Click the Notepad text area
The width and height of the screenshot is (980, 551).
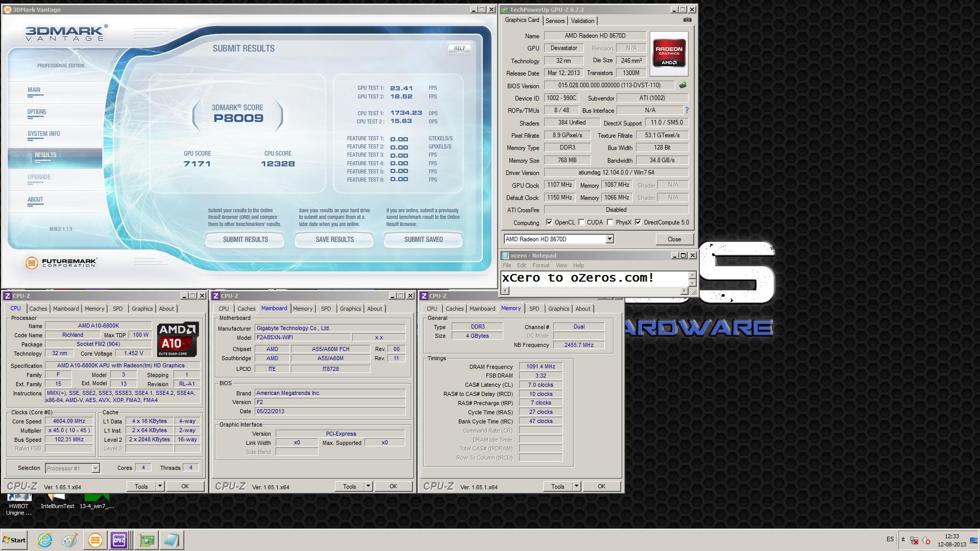595,279
